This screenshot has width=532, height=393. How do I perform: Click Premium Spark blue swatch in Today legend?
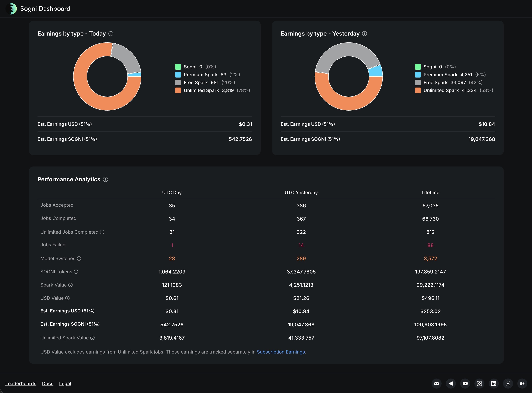[178, 75]
